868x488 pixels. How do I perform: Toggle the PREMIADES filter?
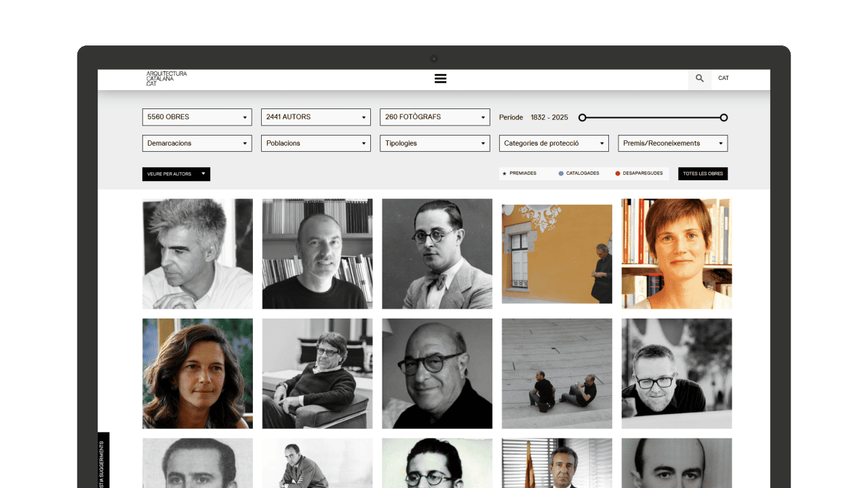click(x=519, y=174)
